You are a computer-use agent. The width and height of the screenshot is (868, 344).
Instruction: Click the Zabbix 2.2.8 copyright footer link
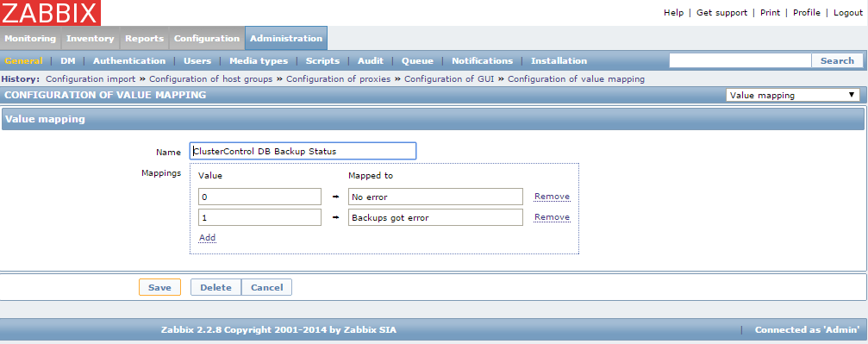pos(278,330)
